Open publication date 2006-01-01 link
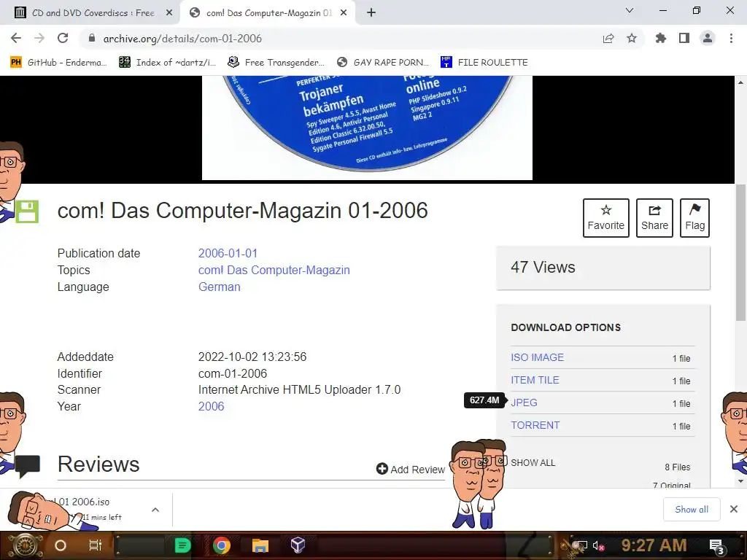 (228, 253)
